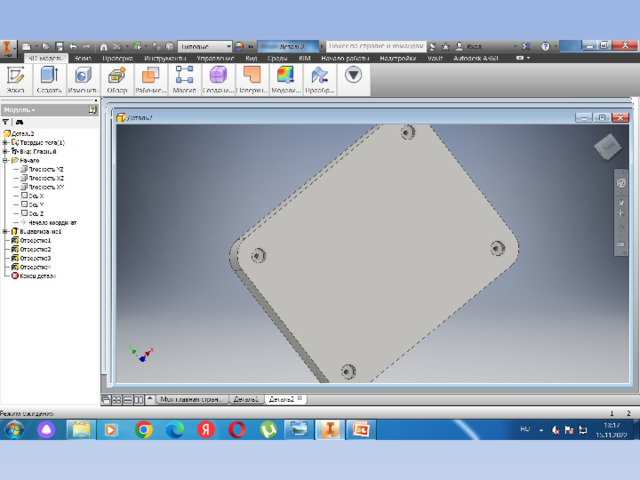Open the material style dropdown in title bar
This screenshot has width=640, height=480.
pos(204,47)
